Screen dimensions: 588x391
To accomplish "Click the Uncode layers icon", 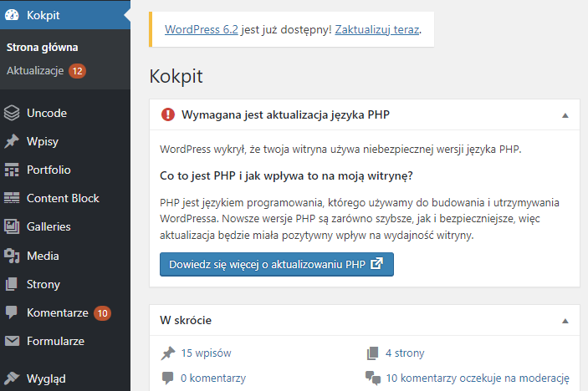I will pyautogui.click(x=12, y=113).
